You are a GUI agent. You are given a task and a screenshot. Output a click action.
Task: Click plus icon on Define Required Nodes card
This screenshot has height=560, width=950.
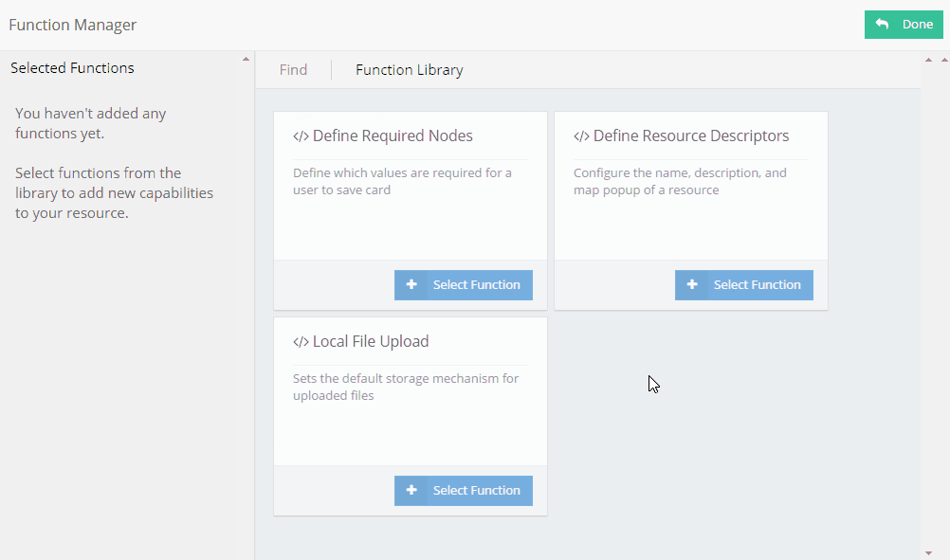411,284
